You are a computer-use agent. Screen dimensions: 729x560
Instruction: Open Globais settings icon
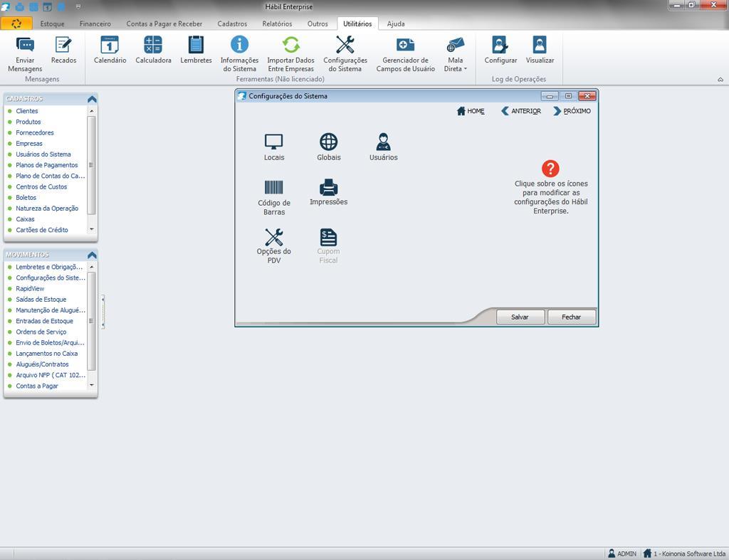(x=329, y=147)
